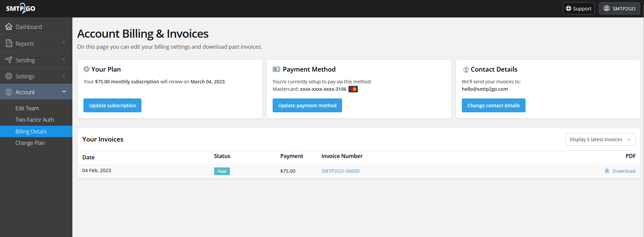The height and width of the screenshot is (237, 644).
Task: Click the Reports document icon
Action: pos(9,43)
